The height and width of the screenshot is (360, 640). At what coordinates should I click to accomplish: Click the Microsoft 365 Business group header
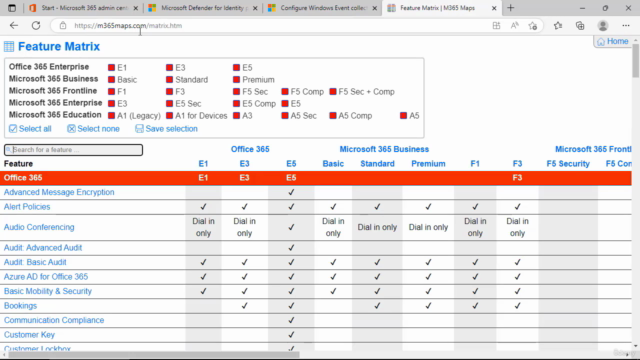[384, 149]
